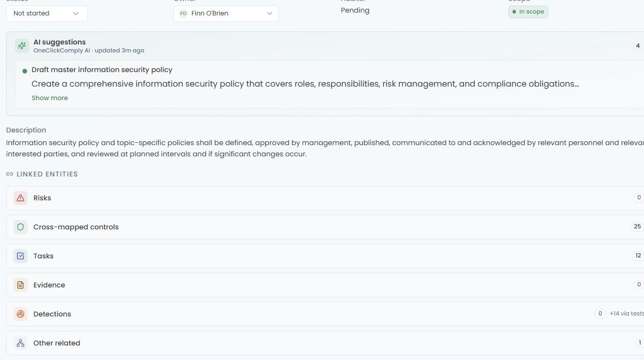Click "OneClickComply AI · updated 3m ago" text
Image resolution: width=644 pixels, height=360 pixels.
pos(89,51)
